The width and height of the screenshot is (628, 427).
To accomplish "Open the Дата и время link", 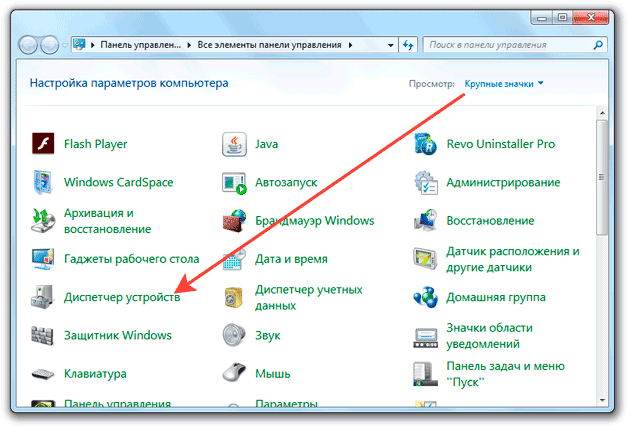I will [x=291, y=259].
